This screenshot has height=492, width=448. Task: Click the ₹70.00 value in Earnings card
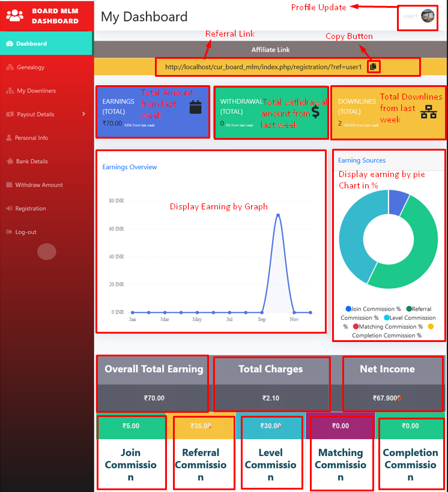point(112,124)
